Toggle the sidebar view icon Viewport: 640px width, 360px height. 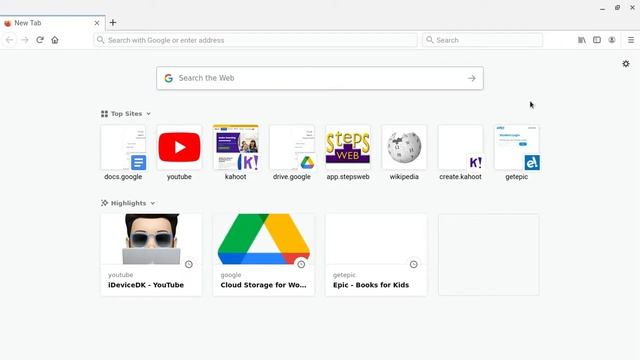coord(597,40)
